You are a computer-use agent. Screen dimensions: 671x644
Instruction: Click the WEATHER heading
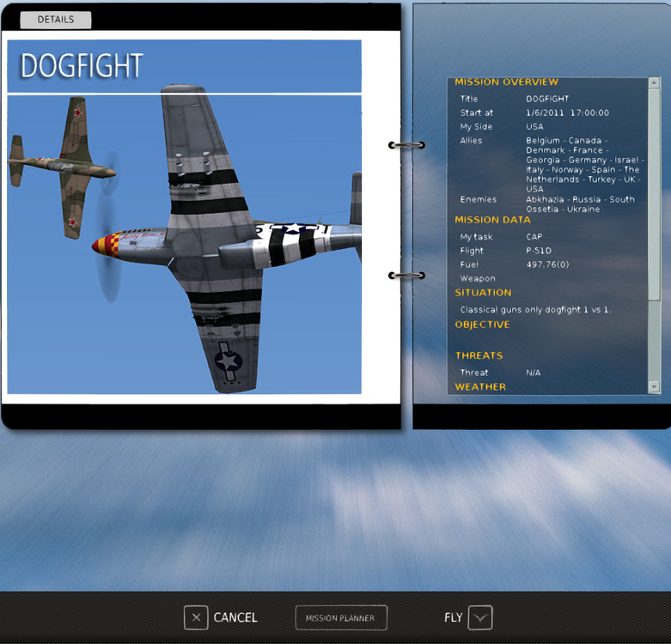click(x=480, y=387)
